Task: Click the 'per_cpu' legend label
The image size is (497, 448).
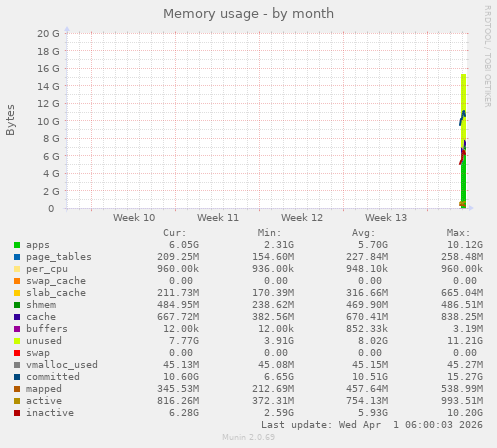Action: 47,269
